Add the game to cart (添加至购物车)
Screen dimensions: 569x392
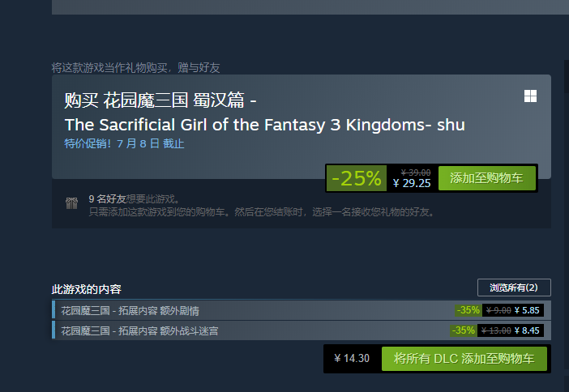click(486, 178)
